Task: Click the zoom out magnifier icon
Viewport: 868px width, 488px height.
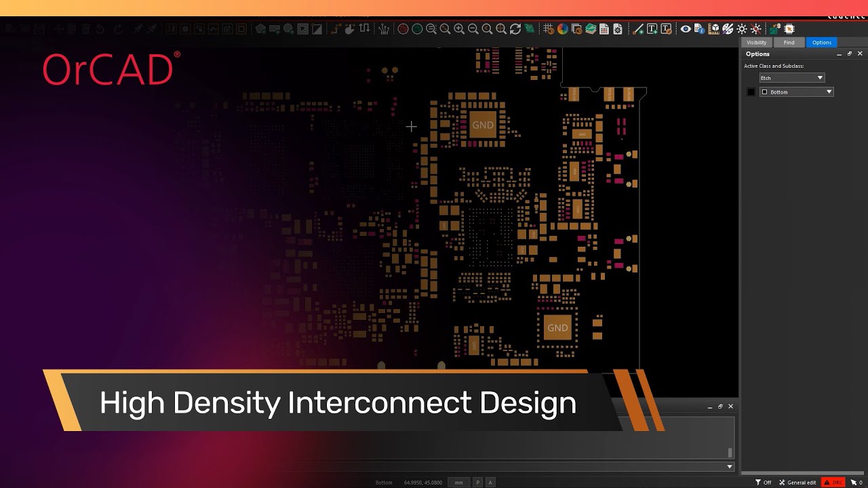Action: (473, 29)
